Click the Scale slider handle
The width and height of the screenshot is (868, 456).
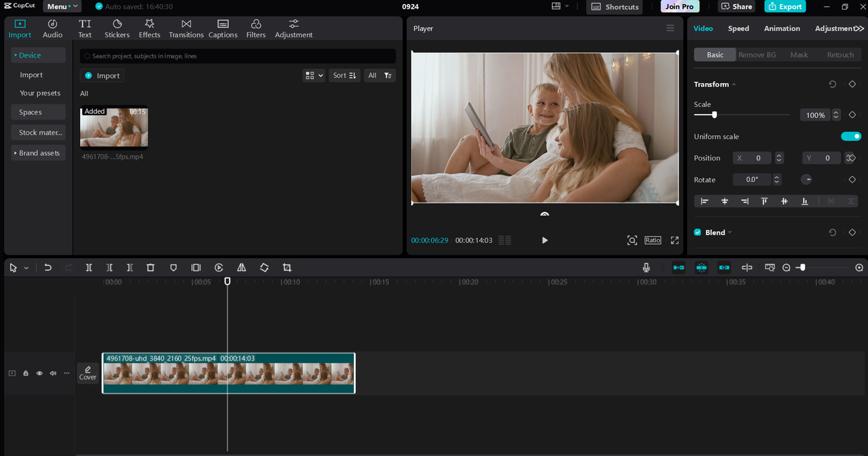(x=714, y=115)
